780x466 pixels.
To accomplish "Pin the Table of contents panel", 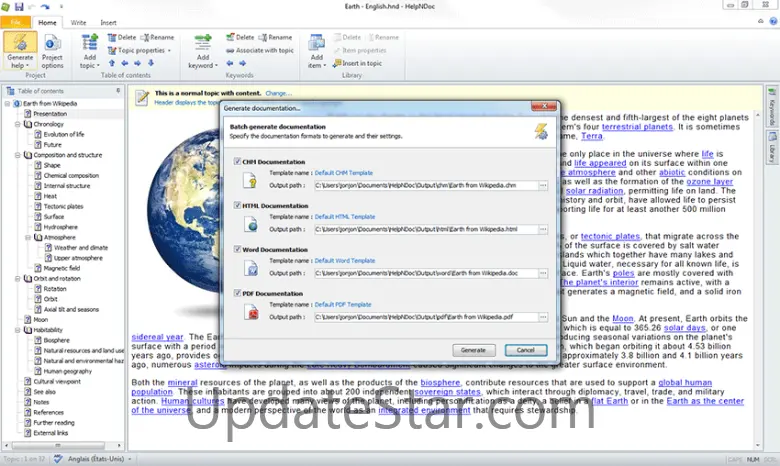I will pos(118,91).
